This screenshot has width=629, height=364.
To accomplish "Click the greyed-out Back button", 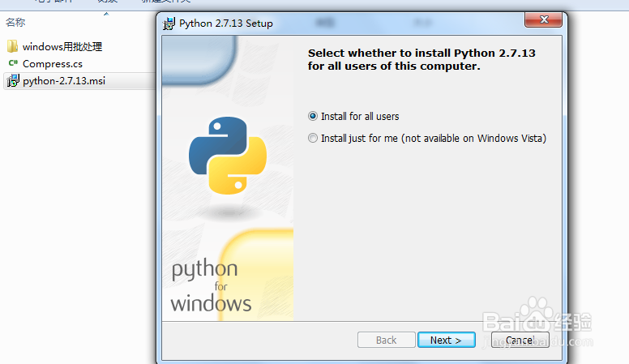I will (386, 340).
